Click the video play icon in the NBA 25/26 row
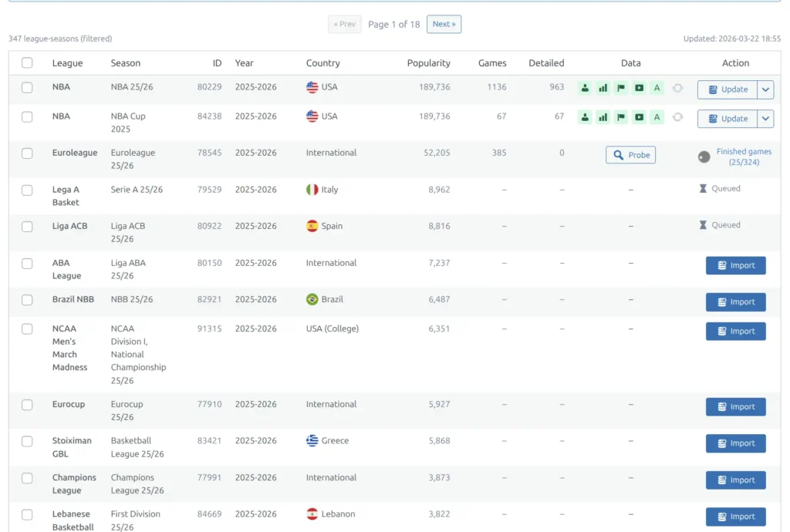Screen dimensions: 790x532 point(639,88)
